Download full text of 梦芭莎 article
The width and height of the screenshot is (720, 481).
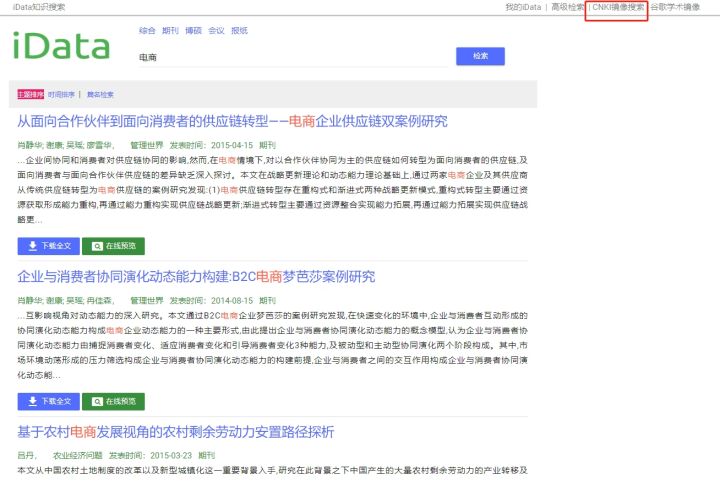[49, 402]
